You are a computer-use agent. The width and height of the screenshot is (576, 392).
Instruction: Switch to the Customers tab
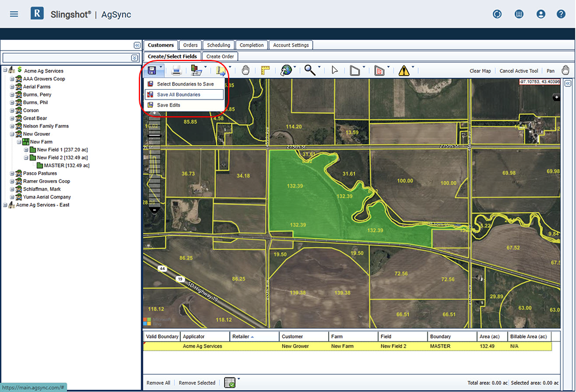[161, 45]
